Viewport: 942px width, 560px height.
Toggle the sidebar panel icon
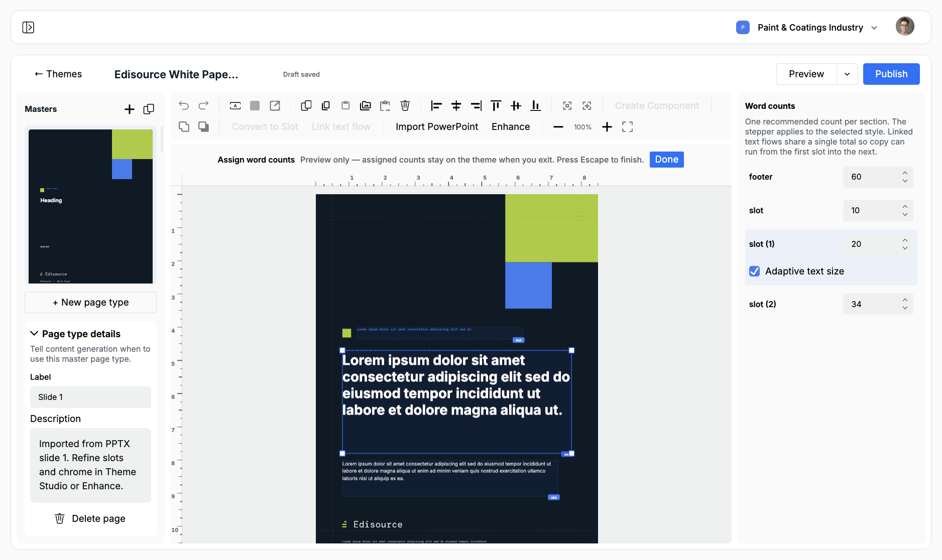point(28,27)
